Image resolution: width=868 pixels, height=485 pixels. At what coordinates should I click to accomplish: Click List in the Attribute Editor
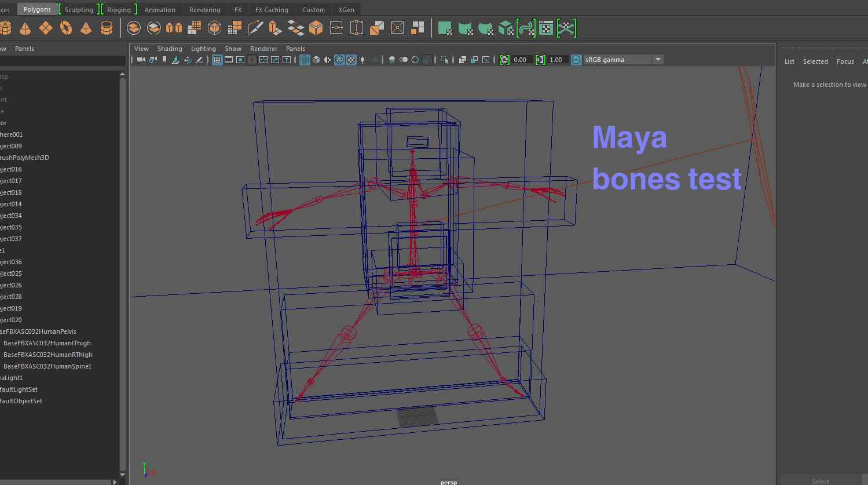[789, 61]
